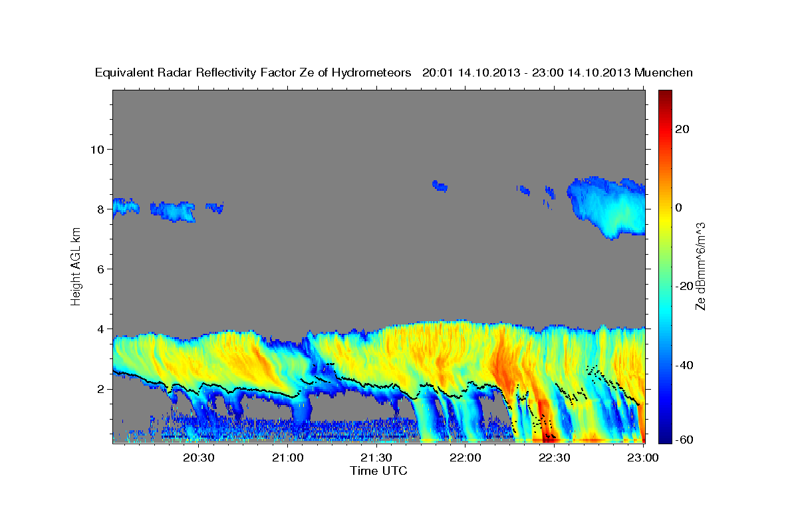Viewport: 798px width, 532px height.
Task: Click the '21:00' time axis label
Action: (x=287, y=458)
